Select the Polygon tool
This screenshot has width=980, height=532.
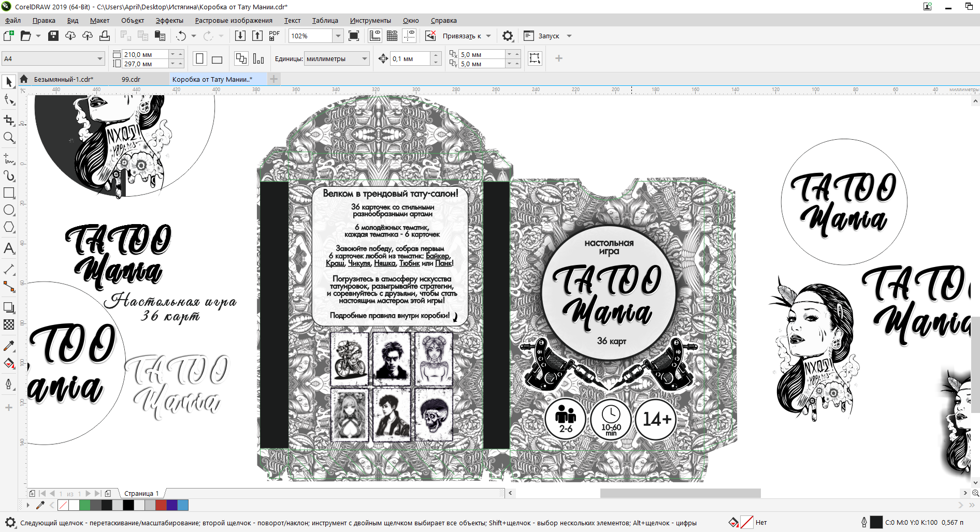[9, 227]
